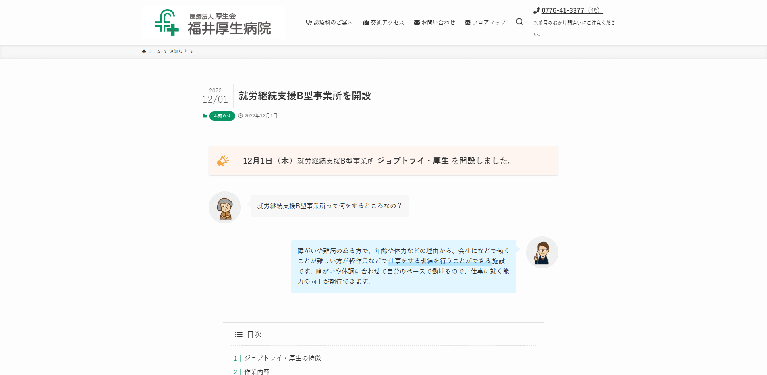Click the orange megaphone icon

(223, 161)
